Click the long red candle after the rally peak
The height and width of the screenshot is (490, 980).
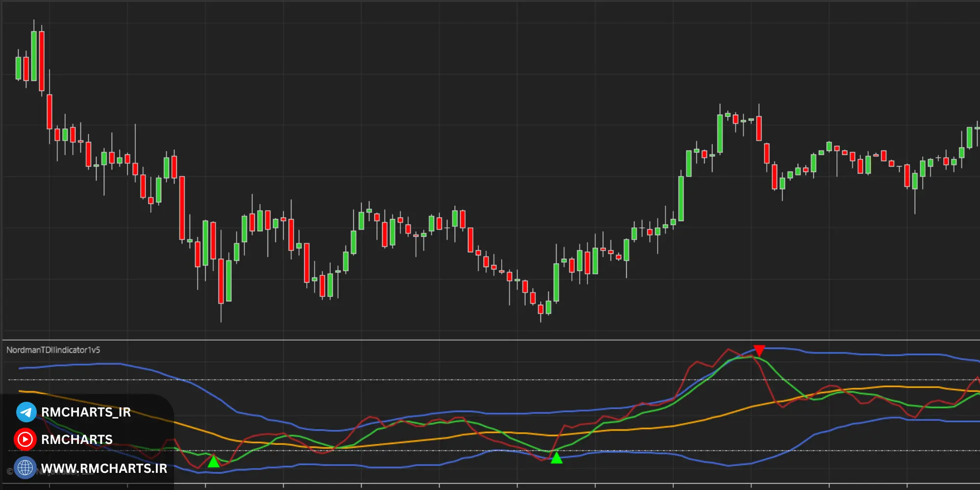[759, 128]
